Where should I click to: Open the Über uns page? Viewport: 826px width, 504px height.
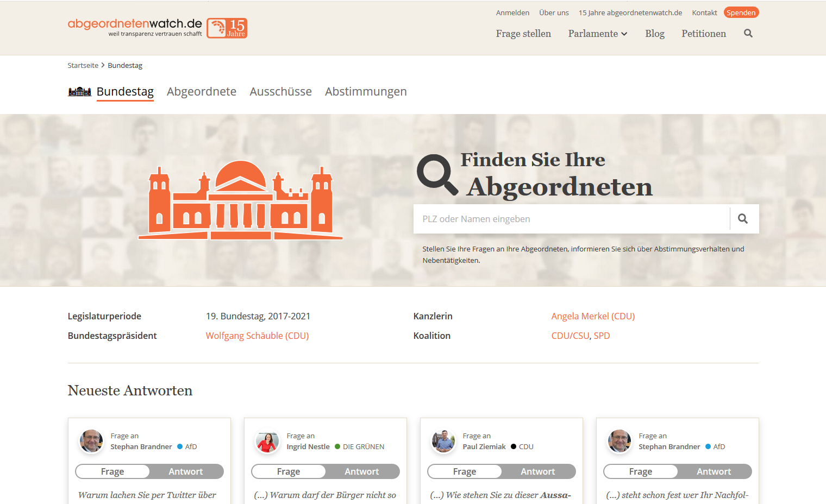coord(554,12)
